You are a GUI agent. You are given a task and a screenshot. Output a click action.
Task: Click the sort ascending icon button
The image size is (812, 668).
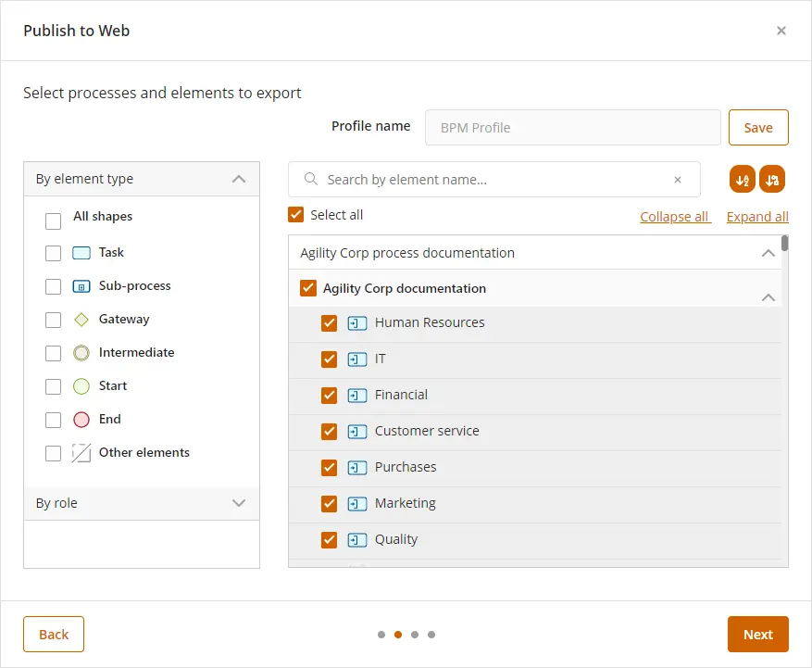tap(742, 180)
